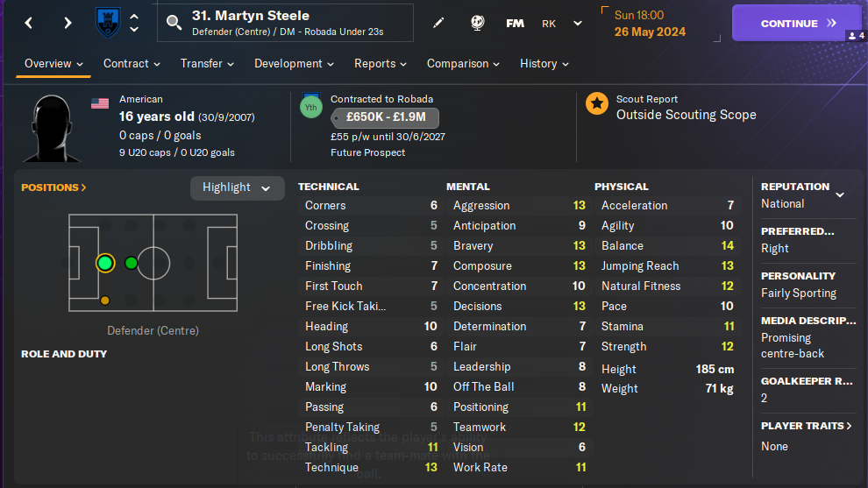Open the Highlight dropdown
Screen dimensions: 868x488
click(x=237, y=187)
